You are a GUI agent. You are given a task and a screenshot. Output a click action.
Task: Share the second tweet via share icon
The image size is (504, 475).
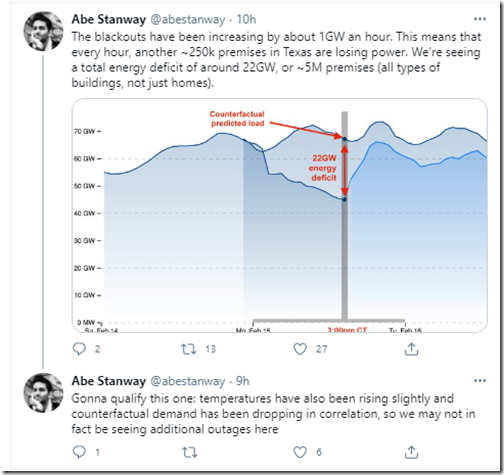[x=411, y=452]
